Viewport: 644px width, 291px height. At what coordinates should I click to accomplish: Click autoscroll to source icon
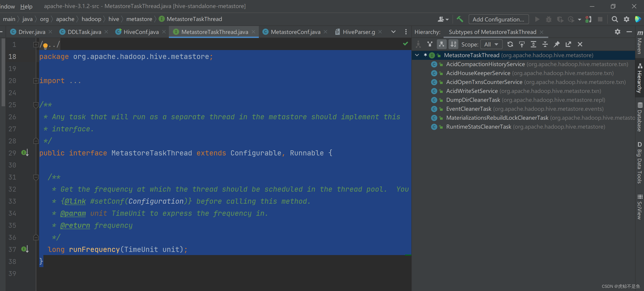click(x=522, y=44)
